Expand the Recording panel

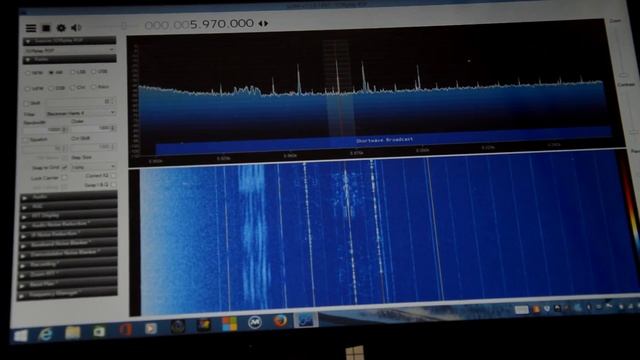tap(68, 264)
